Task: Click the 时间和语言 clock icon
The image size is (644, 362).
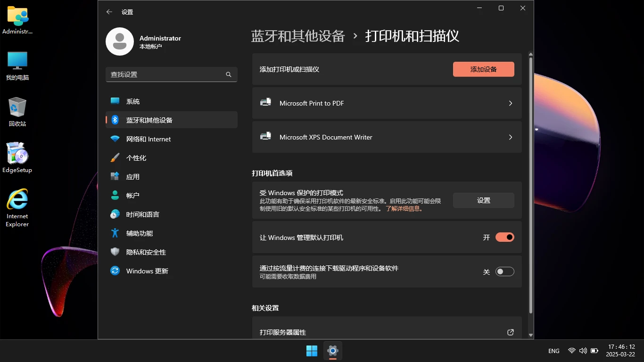Action: [115, 214]
